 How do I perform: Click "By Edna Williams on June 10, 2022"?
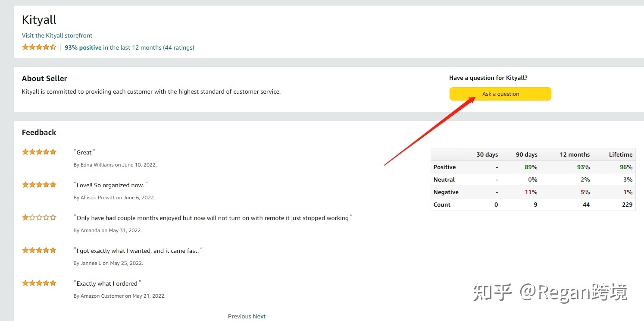pyautogui.click(x=115, y=165)
